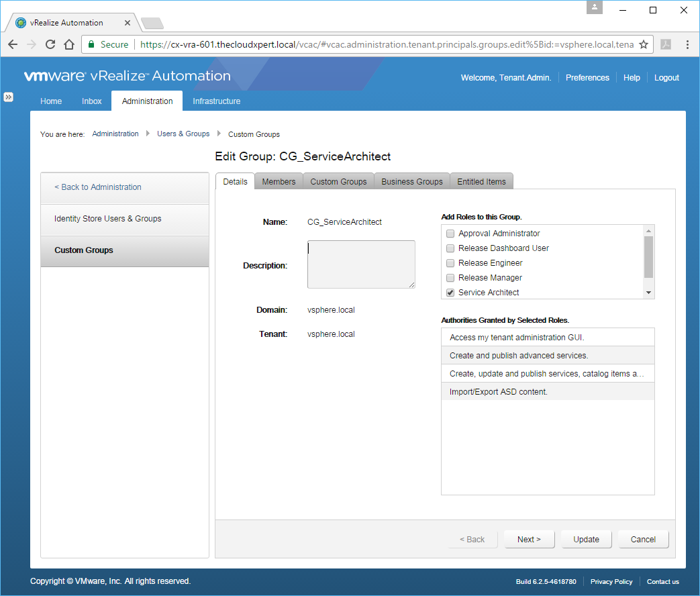Viewport: 700px width, 596px height.
Task: Click the PDF extension icon
Action: pos(665,44)
